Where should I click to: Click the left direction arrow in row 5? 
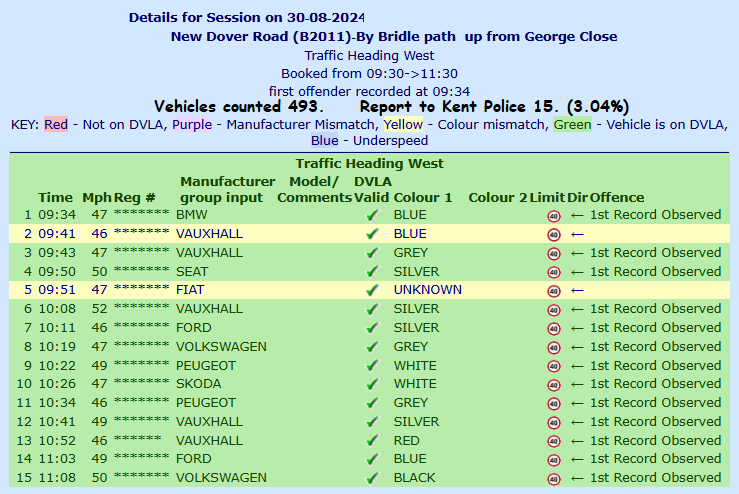point(577,291)
